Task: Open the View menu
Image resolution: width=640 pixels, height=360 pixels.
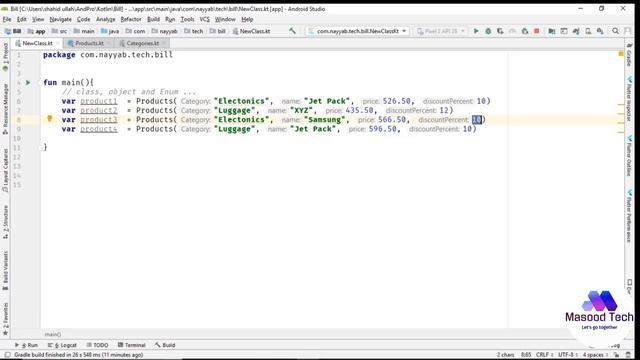Action: point(38,19)
